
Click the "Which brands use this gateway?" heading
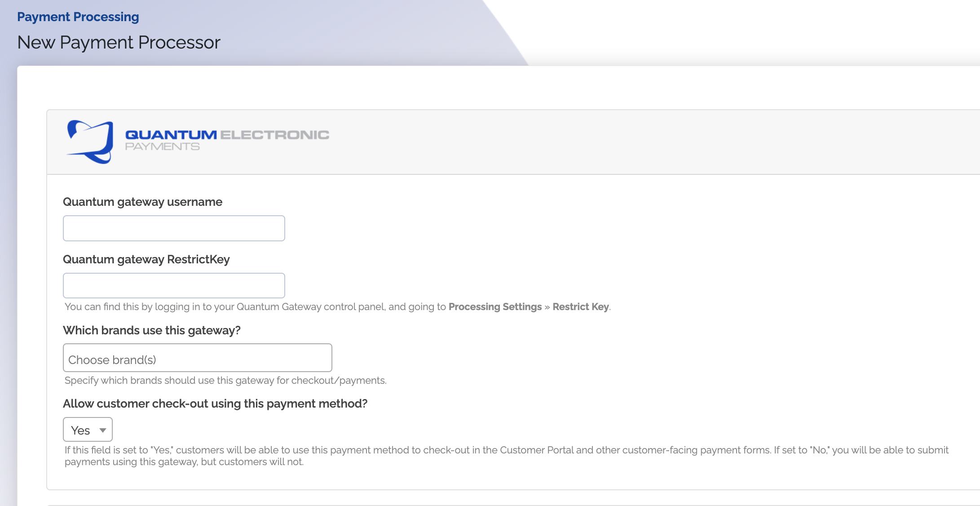pyautogui.click(x=152, y=330)
